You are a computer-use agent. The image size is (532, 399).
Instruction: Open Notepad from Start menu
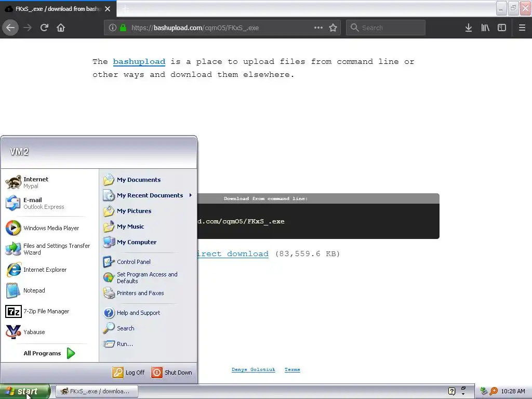click(x=49, y=290)
